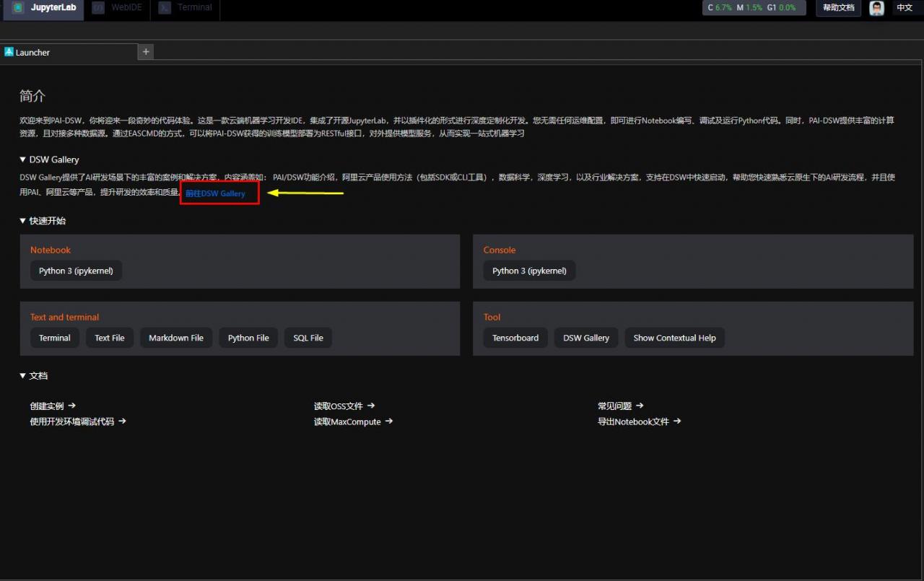Image resolution: width=924 pixels, height=581 pixels.
Task: Click the JupyterLab logo icon
Action: [x=18, y=8]
